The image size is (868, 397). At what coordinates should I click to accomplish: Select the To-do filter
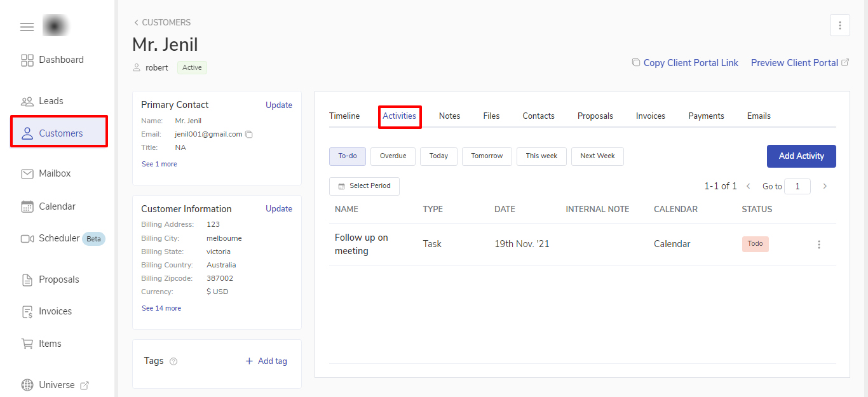click(347, 156)
